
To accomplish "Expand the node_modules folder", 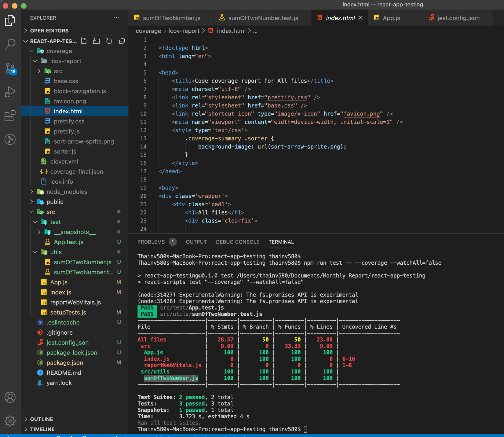I will click(67, 192).
